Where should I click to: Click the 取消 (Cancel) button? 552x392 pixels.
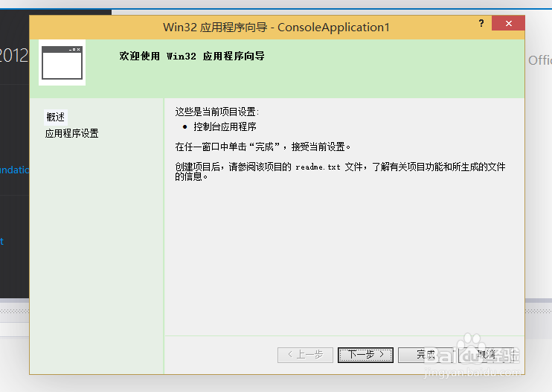tap(487, 355)
